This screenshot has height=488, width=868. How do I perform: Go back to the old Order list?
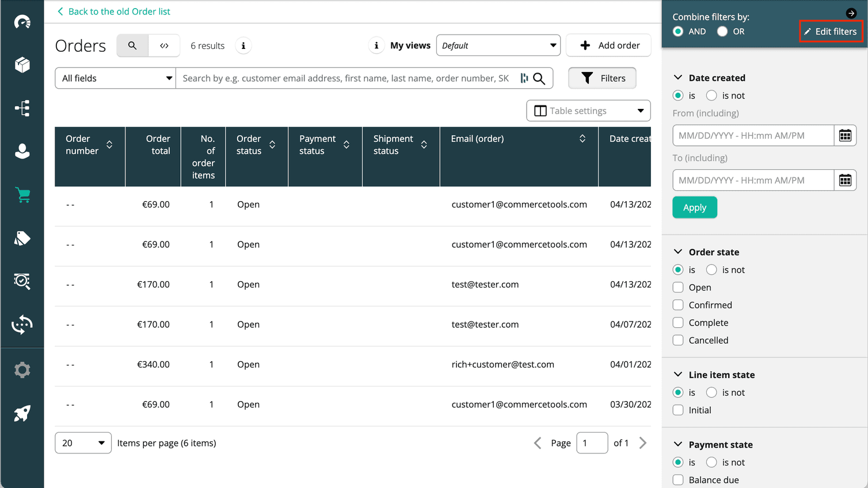pos(113,11)
